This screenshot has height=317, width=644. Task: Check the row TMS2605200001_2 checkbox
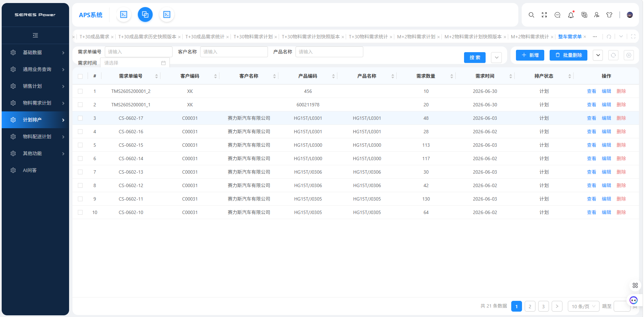pos(80,91)
